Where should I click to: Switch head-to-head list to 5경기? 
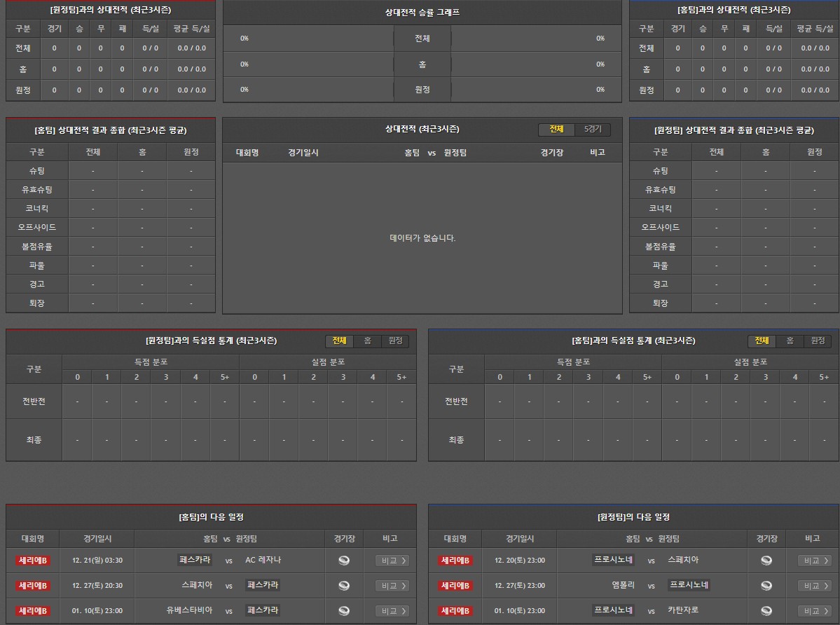592,130
